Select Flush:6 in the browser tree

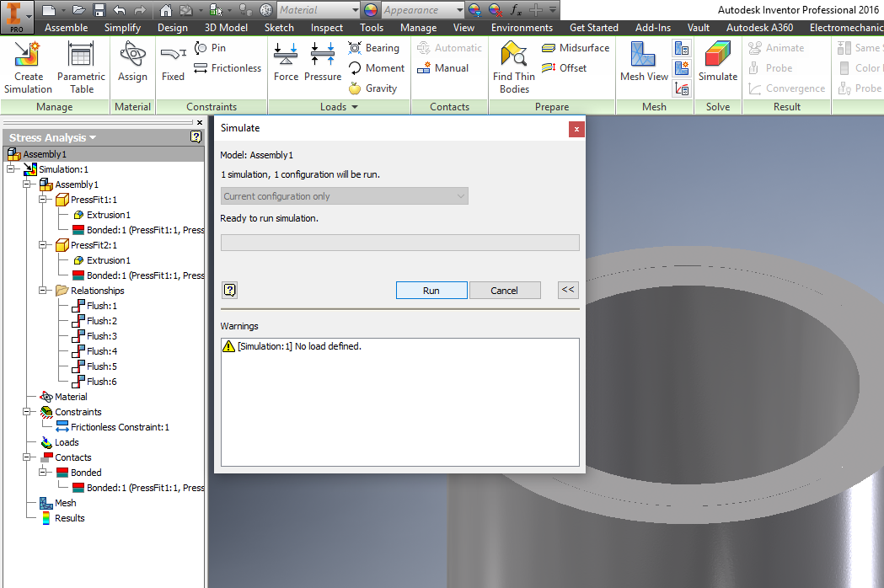click(x=94, y=382)
